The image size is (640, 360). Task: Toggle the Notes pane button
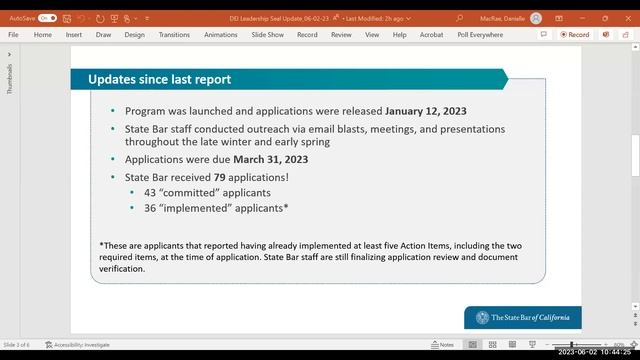pos(442,345)
